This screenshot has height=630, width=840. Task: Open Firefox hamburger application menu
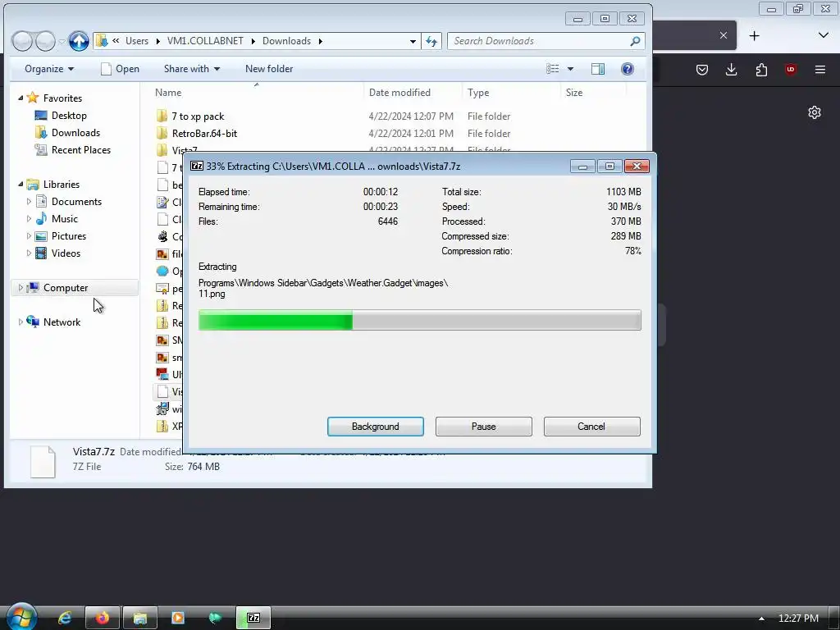(x=820, y=70)
